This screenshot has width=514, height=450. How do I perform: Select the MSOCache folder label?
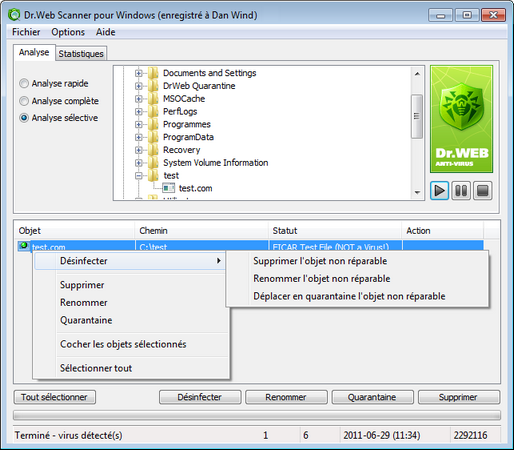click(x=184, y=99)
